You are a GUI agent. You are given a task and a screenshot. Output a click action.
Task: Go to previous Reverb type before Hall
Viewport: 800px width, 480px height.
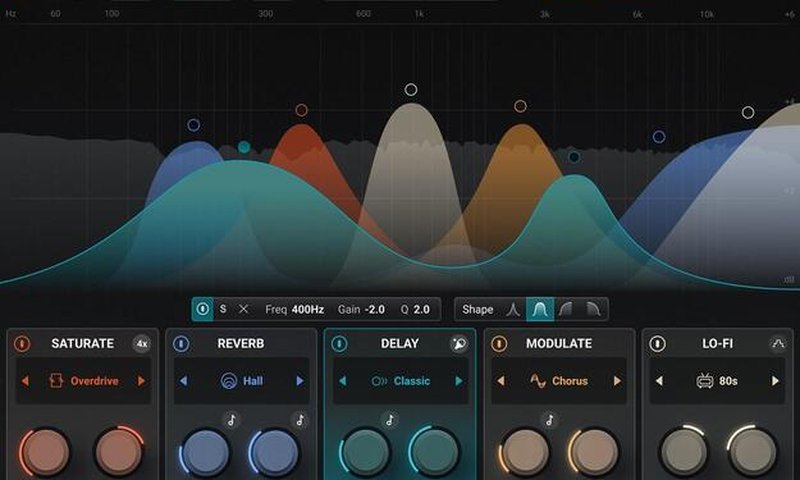[183, 381]
